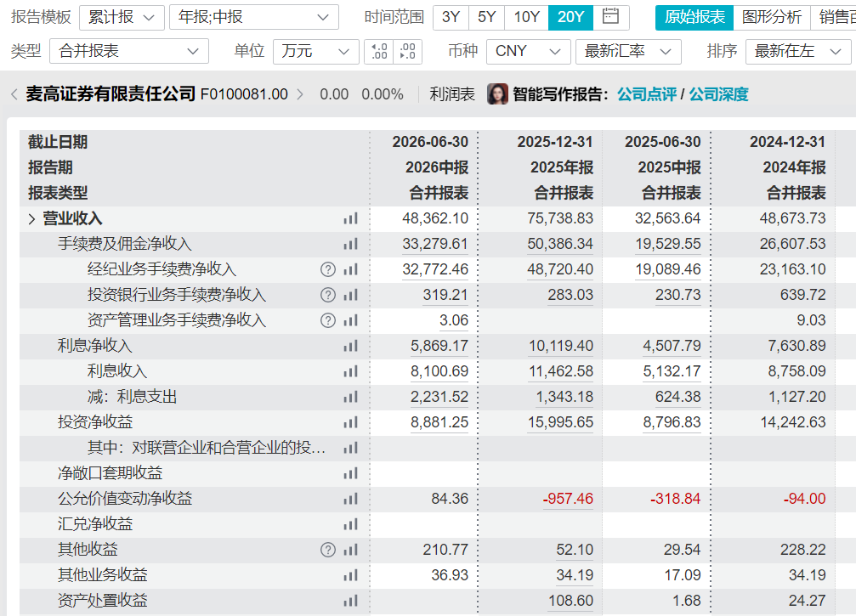Image resolution: width=856 pixels, height=616 pixels.
Task: Click -957.46 fair value change value
Action: coord(568,499)
